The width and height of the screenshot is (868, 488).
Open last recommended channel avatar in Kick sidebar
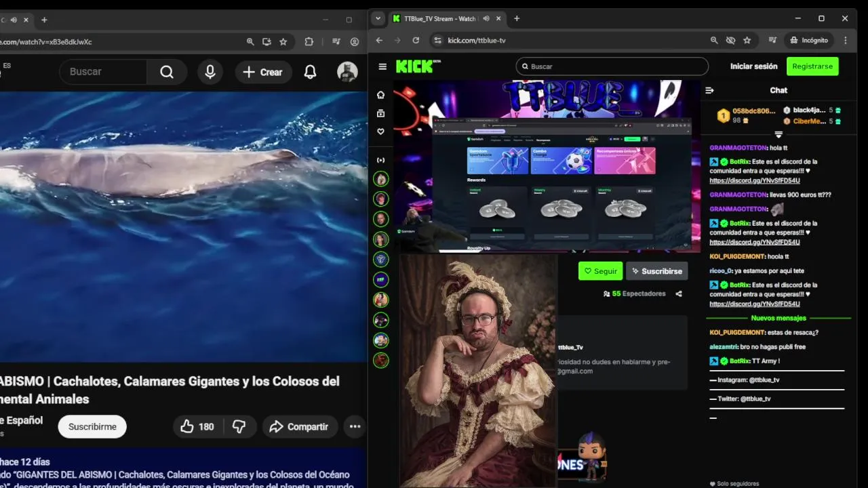click(381, 361)
